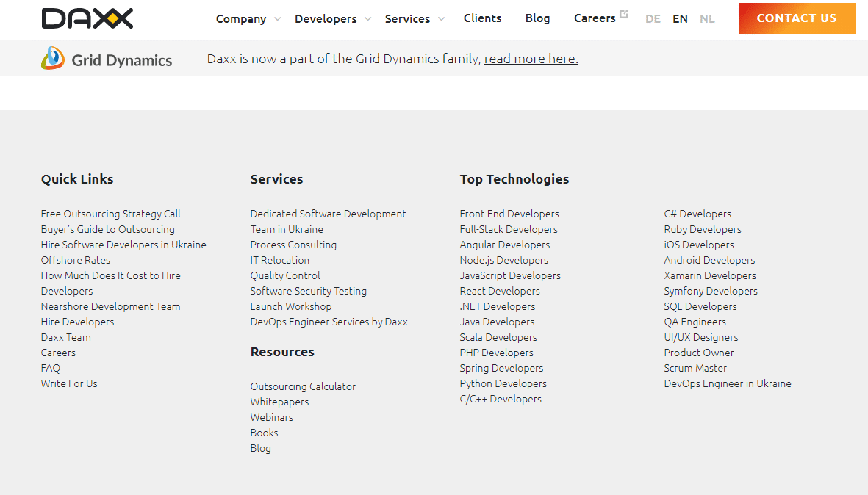The image size is (868, 495).
Task: Open Xamarin Developers link
Action: [x=710, y=275]
